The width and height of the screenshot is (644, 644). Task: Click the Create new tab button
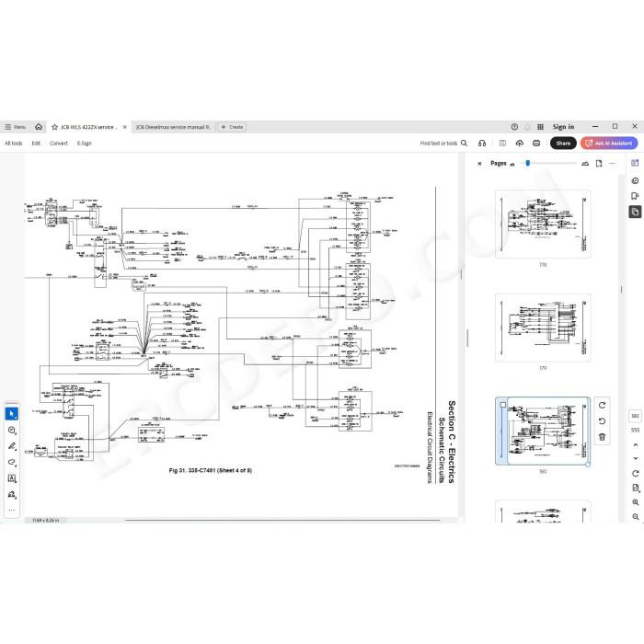(232, 127)
